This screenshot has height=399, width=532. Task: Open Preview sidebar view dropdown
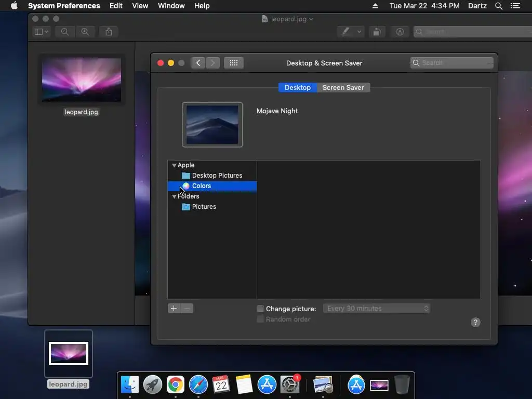42,32
